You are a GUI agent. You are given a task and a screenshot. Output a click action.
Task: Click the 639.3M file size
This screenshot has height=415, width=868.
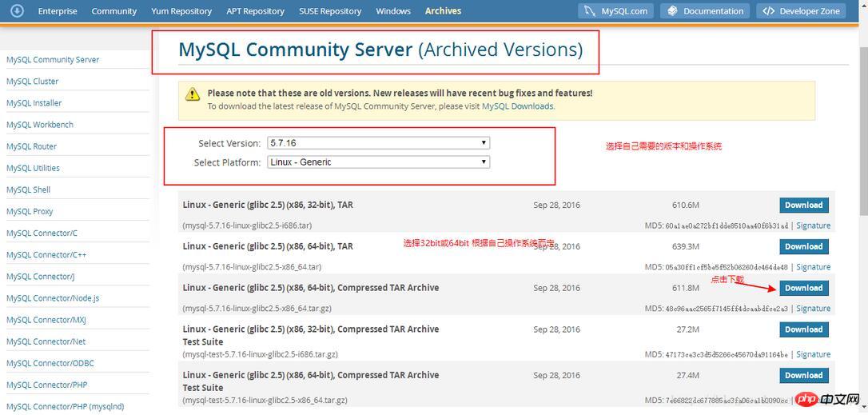pyautogui.click(x=685, y=246)
